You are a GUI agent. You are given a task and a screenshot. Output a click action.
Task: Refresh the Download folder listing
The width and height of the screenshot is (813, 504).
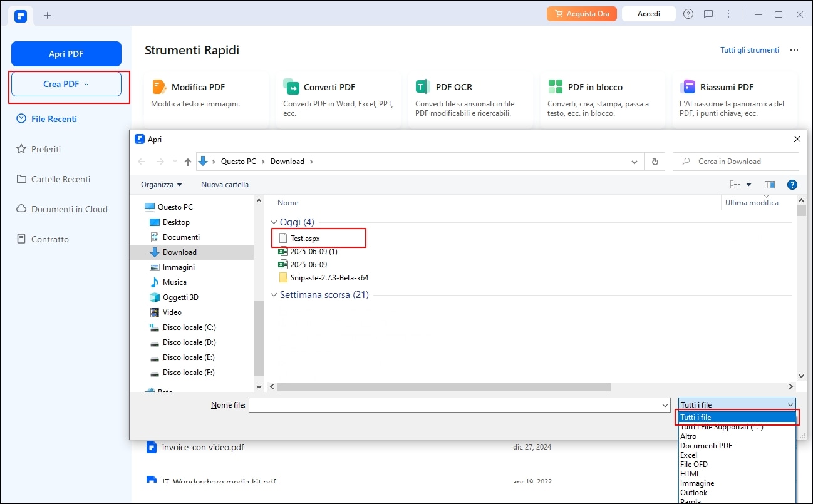pos(655,162)
